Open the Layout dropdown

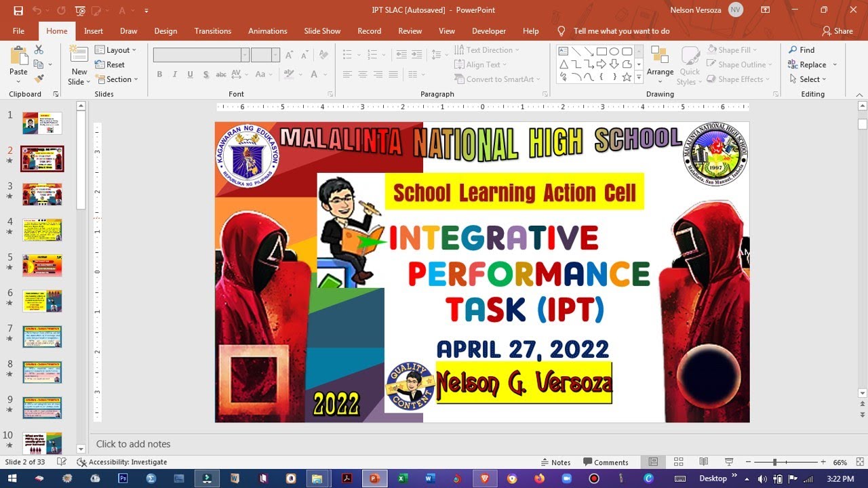pyautogui.click(x=116, y=50)
